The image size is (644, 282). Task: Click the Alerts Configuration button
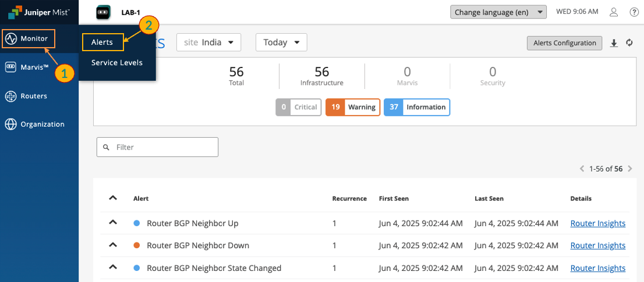[564, 43]
